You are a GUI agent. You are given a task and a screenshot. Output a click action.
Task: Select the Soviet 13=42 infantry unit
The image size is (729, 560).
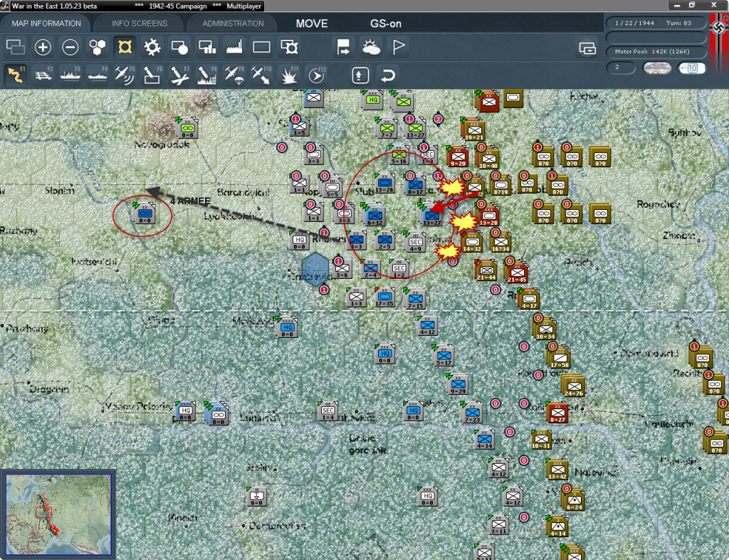557,470
